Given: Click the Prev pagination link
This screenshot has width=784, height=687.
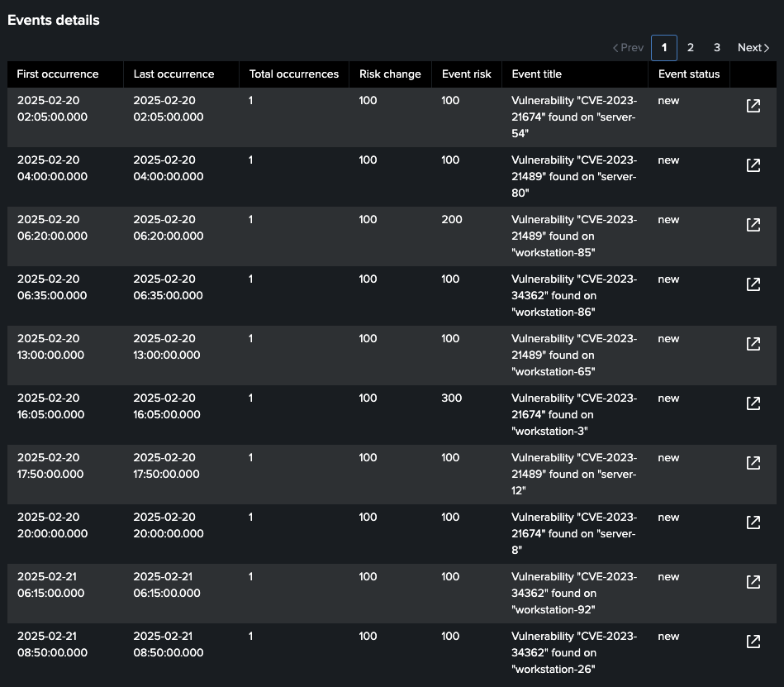Looking at the screenshot, I should [628, 48].
